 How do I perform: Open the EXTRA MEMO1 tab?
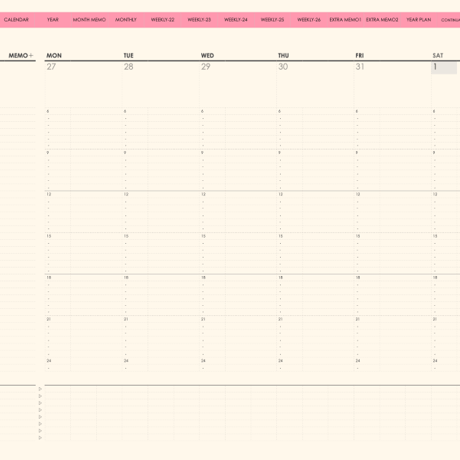(345, 20)
